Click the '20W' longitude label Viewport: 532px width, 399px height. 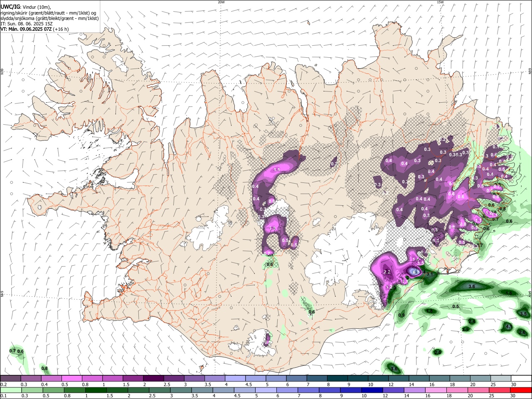pos(221,2)
